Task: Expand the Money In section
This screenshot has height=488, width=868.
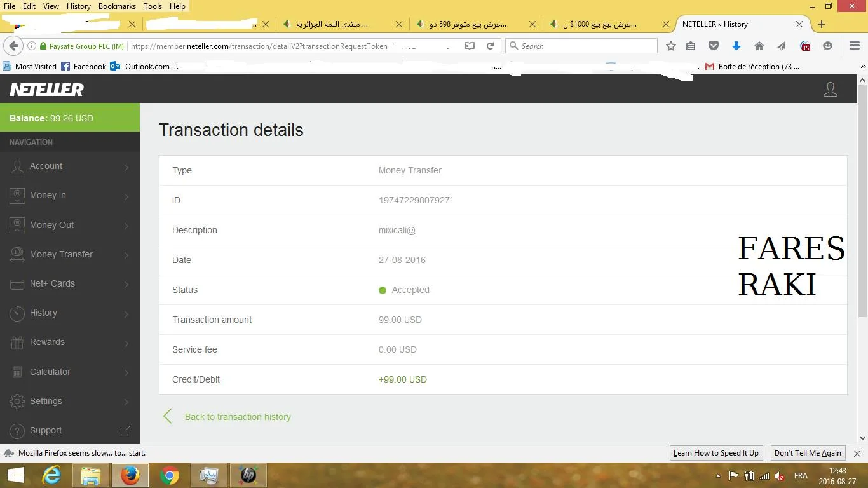Action: point(69,196)
